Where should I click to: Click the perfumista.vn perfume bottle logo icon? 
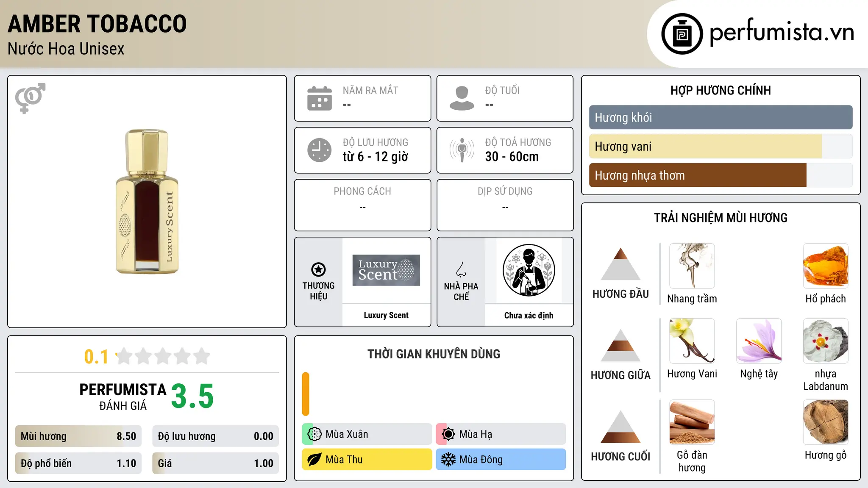tap(682, 34)
